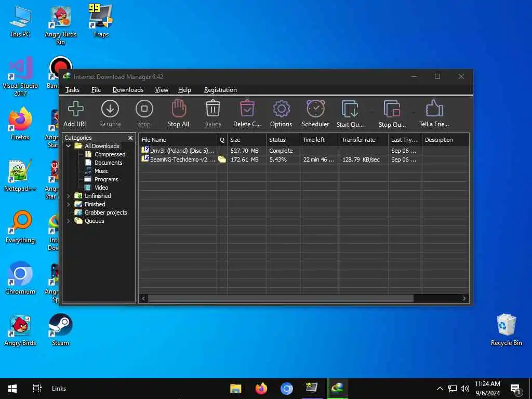Open the Registration menu
The height and width of the screenshot is (399, 532).
(220, 90)
